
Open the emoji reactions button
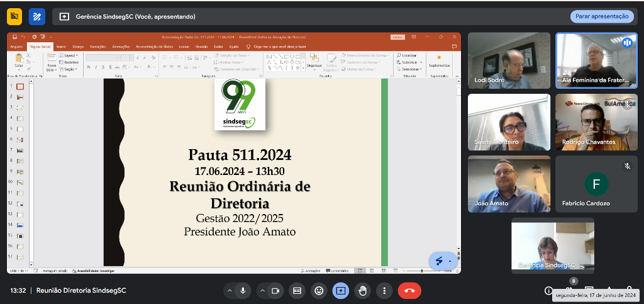tap(319, 291)
